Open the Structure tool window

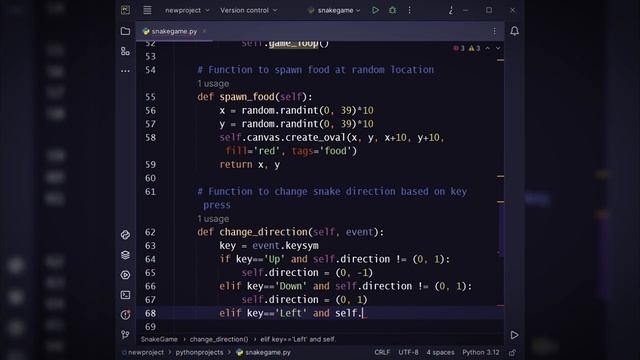point(125,51)
